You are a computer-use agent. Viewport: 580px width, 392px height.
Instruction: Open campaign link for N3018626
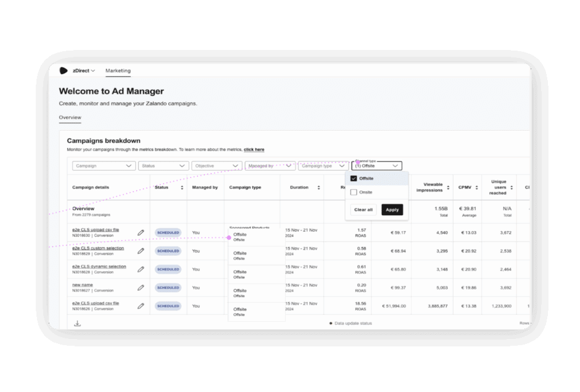[96, 303]
